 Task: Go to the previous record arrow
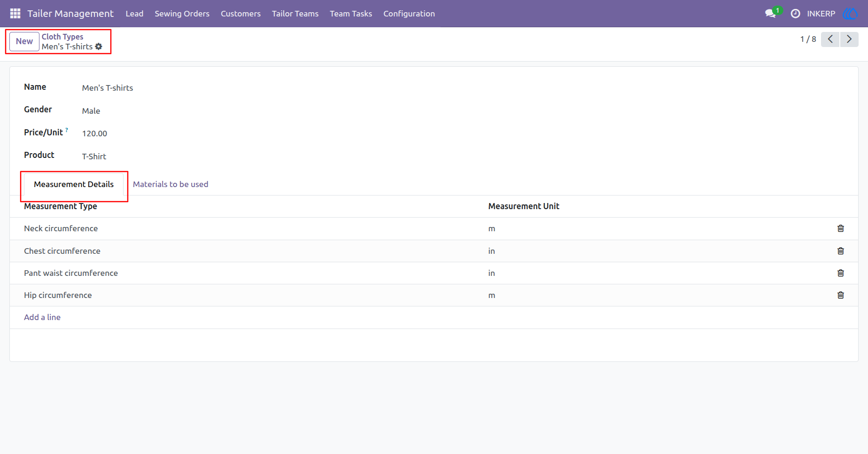pyautogui.click(x=830, y=39)
